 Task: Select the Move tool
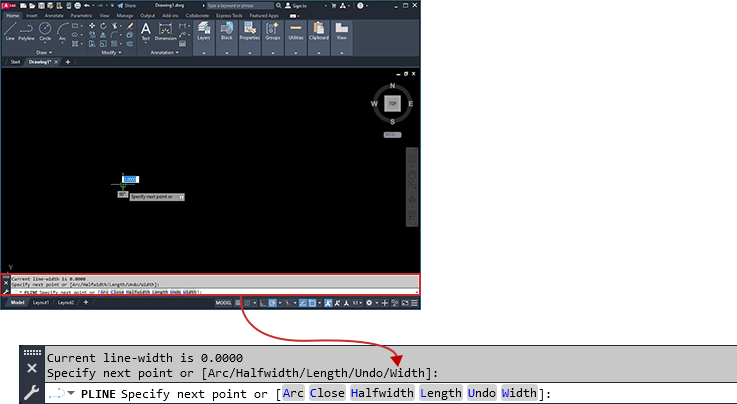(92, 25)
